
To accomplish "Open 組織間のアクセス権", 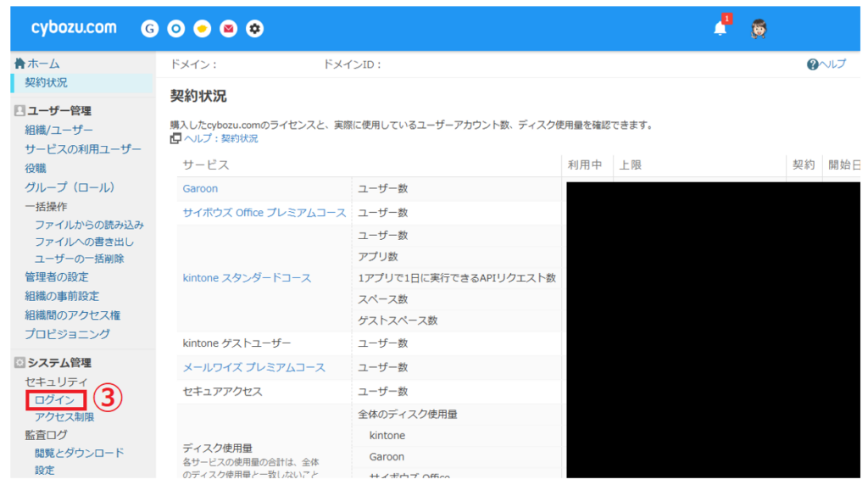I will pos(73,315).
